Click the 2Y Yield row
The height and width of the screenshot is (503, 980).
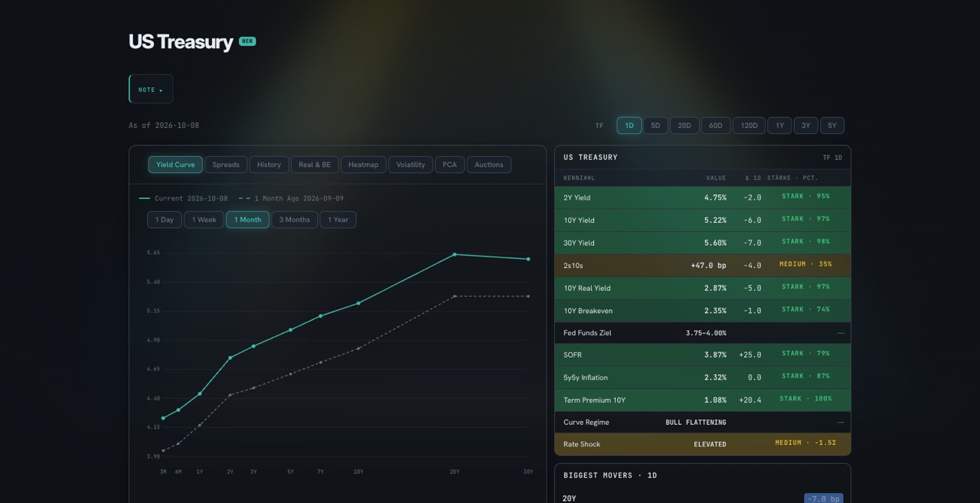coord(702,198)
